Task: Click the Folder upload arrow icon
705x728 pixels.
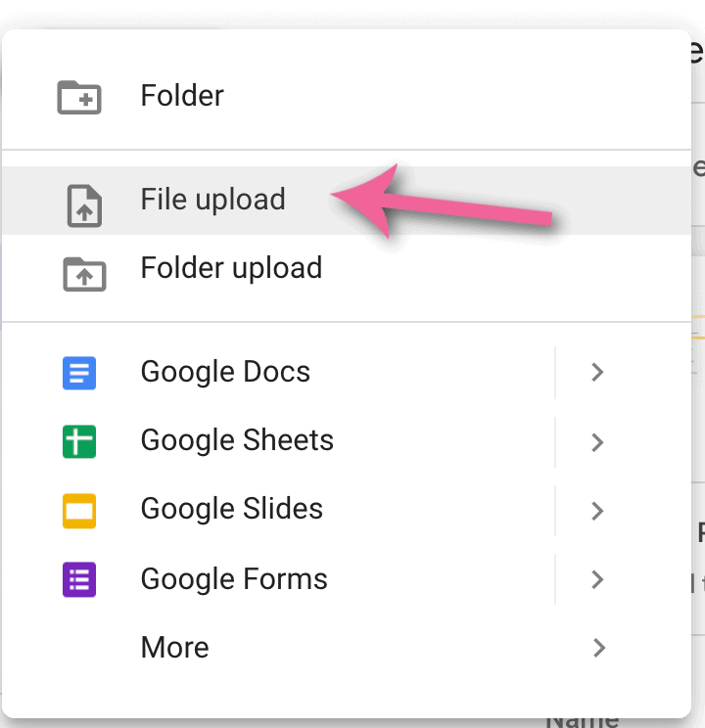Action: [x=84, y=274]
